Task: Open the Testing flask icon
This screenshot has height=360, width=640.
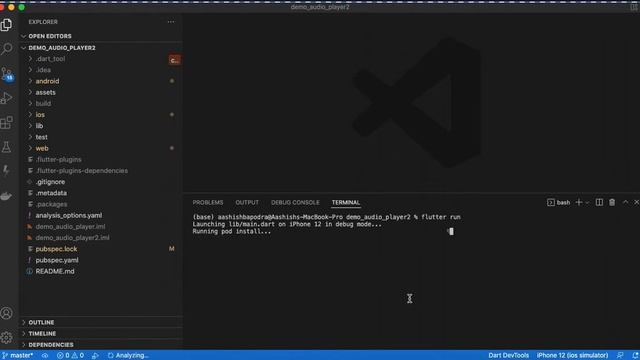Action: click(x=7, y=147)
